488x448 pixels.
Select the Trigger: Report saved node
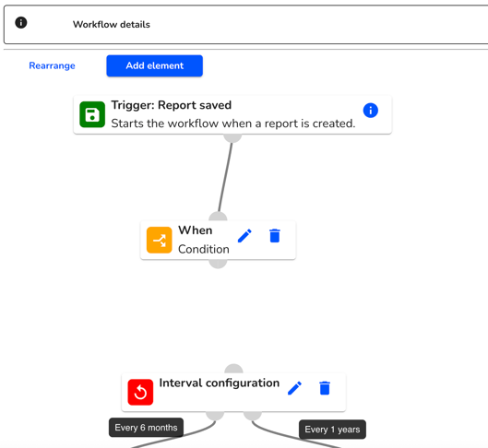tap(232, 114)
